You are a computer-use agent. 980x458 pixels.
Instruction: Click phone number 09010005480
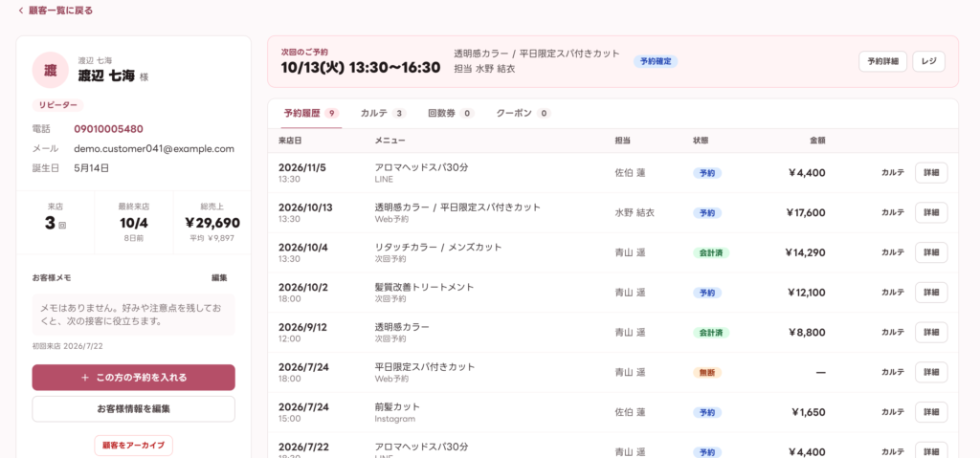pos(109,129)
